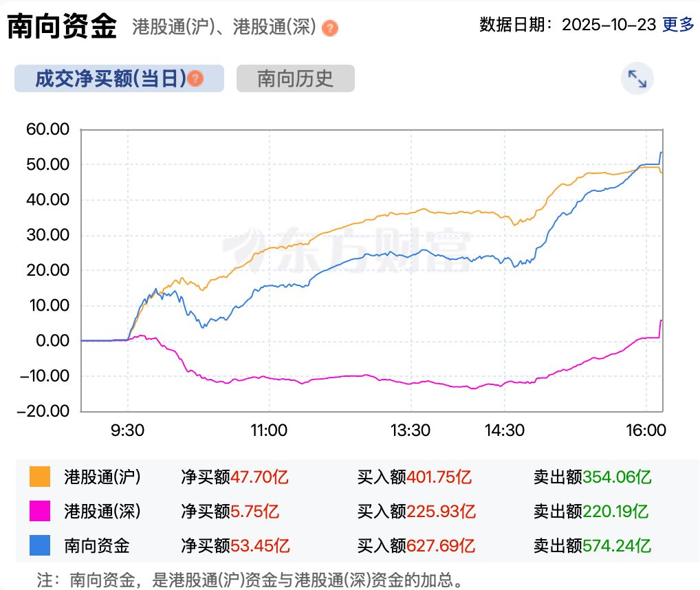Click the blue 南向资金 legend swatch
This screenshot has height=590, width=700.
tap(40, 546)
